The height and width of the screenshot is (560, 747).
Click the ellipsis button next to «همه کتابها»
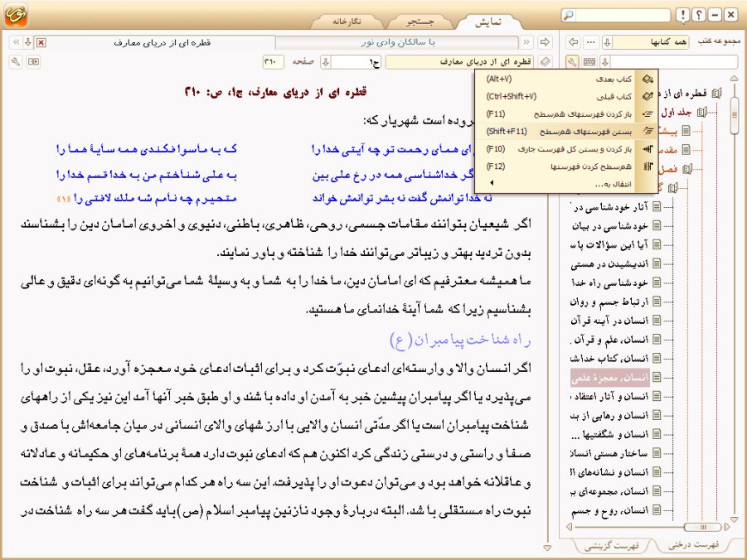click(591, 42)
